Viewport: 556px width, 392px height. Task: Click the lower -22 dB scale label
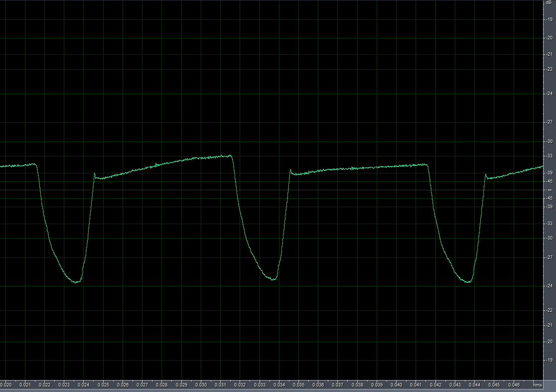coord(549,310)
